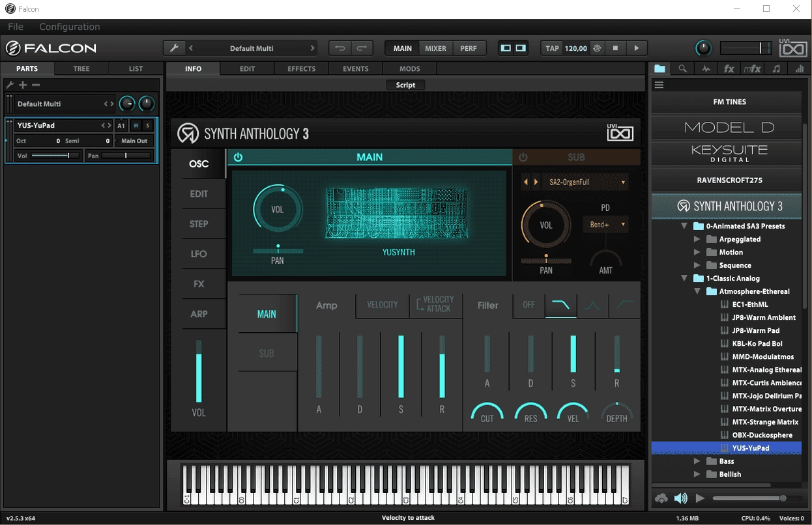This screenshot has height=525, width=812.
Task: Click the metronome sync icon beside tempo
Action: (x=597, y=48)
